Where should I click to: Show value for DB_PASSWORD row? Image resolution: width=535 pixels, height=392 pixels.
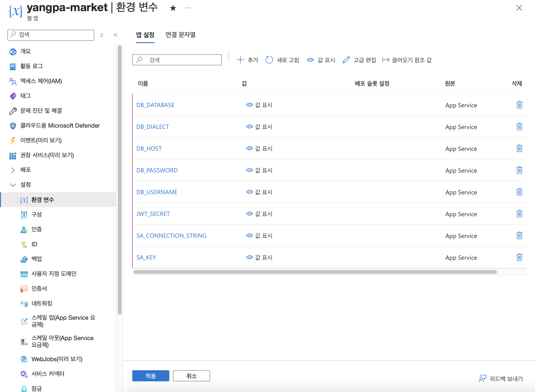tap(259, 170)
